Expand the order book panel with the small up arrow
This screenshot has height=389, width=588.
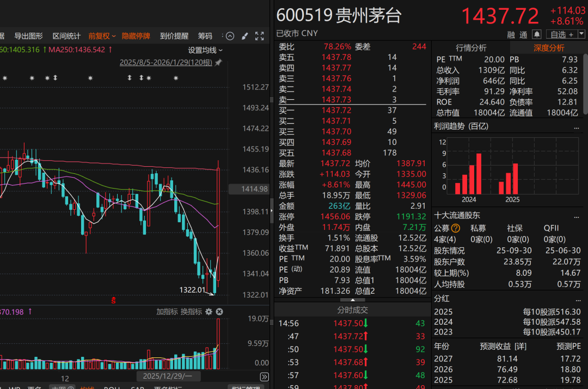[352, 300]
